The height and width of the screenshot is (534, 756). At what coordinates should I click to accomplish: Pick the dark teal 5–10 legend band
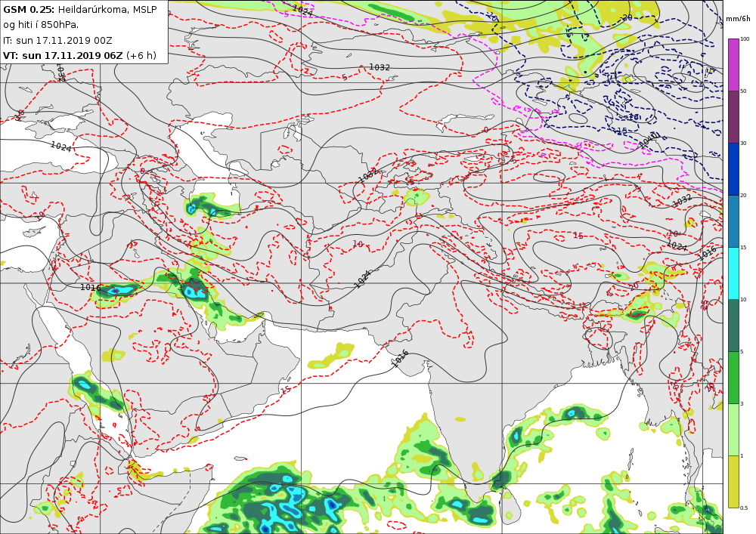point(733,326)
